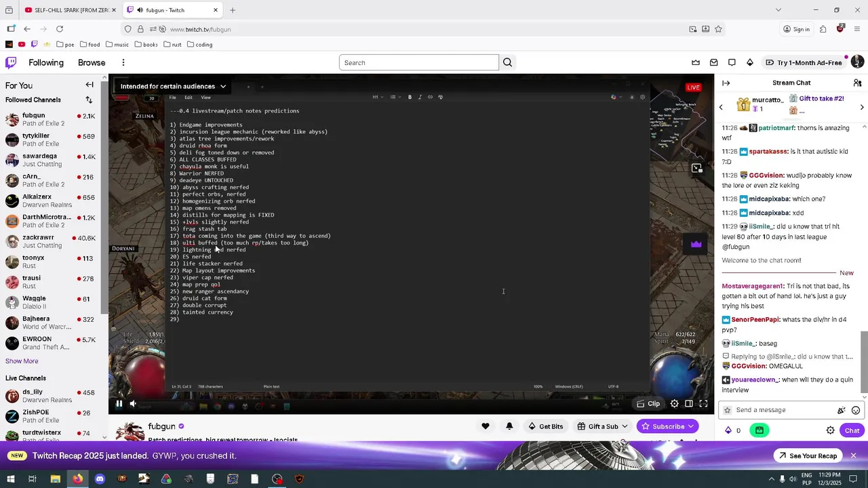Show next gift leaderboard arrow
The image size is (868, 488).
click(862, 107)
